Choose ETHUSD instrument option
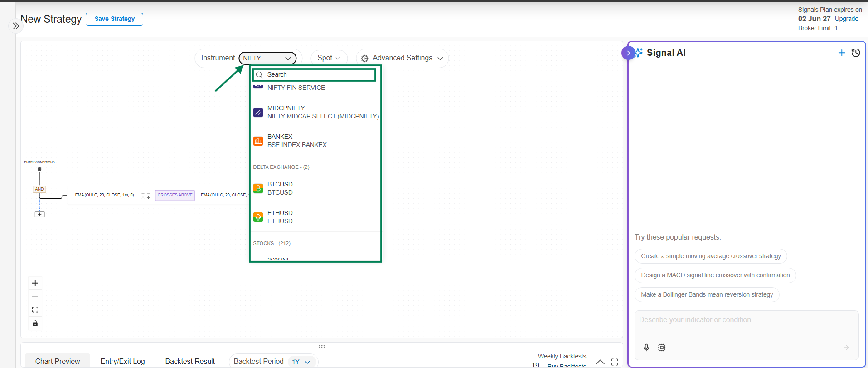Viewport: 868px width, 368px height. pyautogui.click(x=280, y=217)
